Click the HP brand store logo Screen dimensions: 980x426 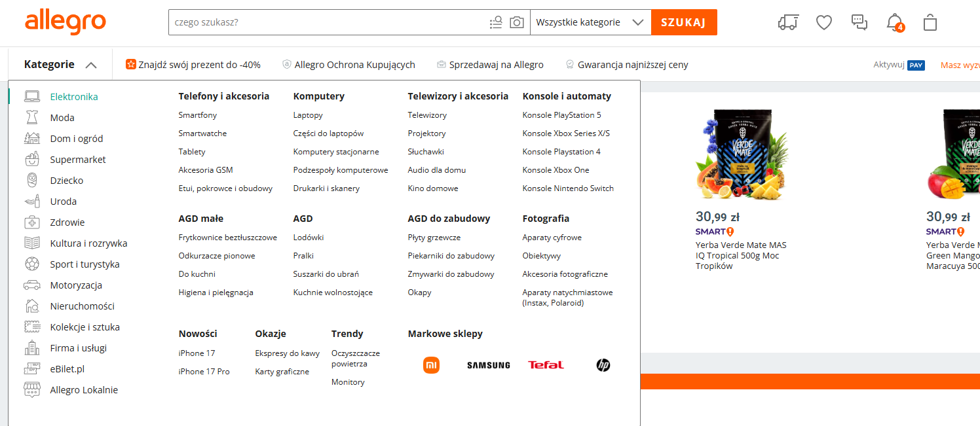tap(603, 365)
